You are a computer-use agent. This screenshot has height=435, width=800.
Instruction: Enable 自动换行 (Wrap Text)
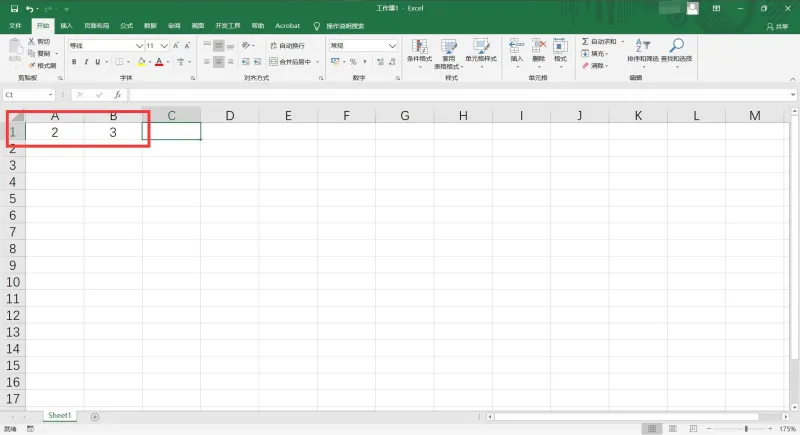click(287, 45)
